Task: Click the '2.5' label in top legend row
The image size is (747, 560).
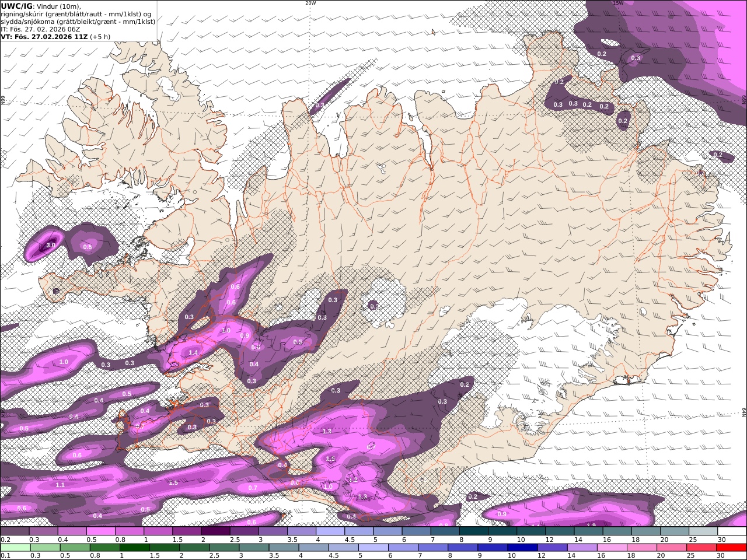Action: click(235, 540)
